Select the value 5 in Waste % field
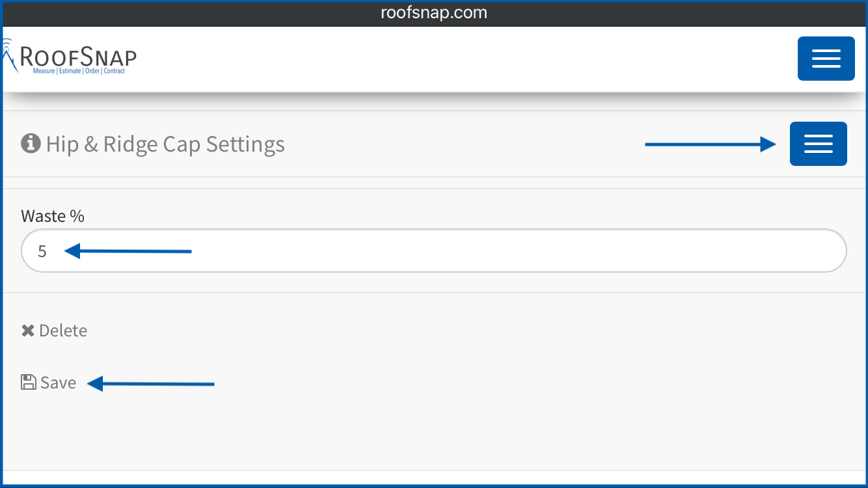This screenshot has width=868, height=488. (x=42, y=251)
